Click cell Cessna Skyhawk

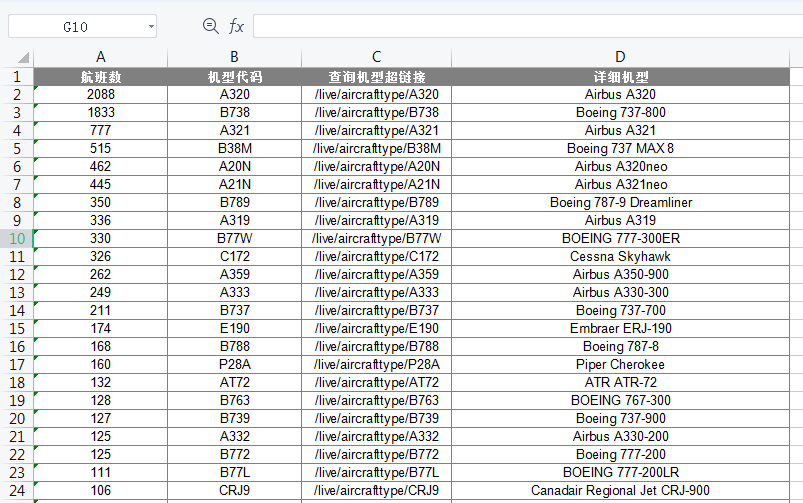tap(620, 257)
